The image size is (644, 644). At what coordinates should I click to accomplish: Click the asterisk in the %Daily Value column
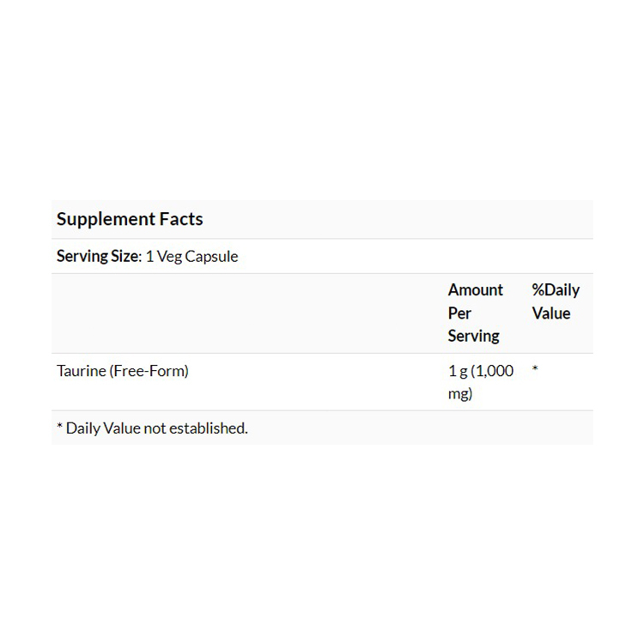tap(535, 371)
